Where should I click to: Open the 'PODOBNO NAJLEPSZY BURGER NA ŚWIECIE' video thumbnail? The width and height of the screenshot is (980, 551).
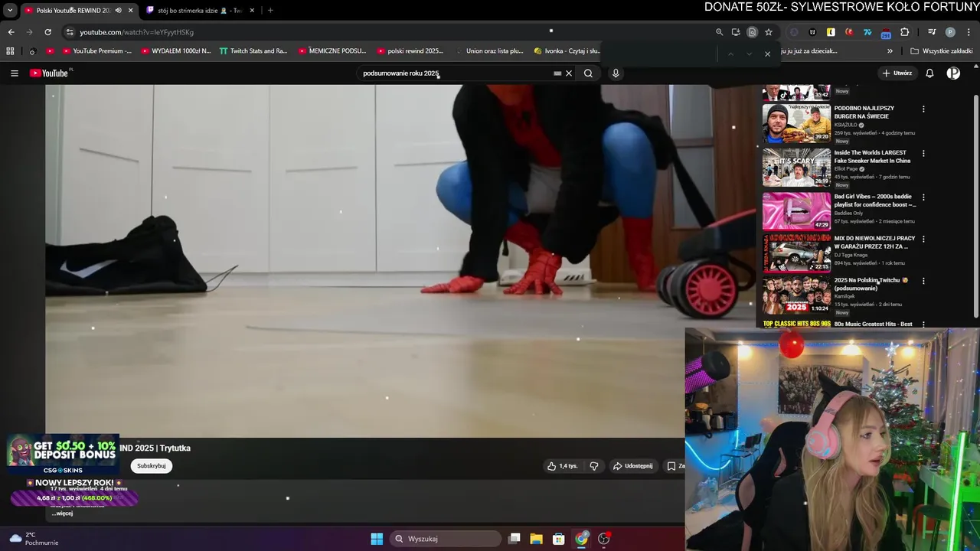[796, 122]
